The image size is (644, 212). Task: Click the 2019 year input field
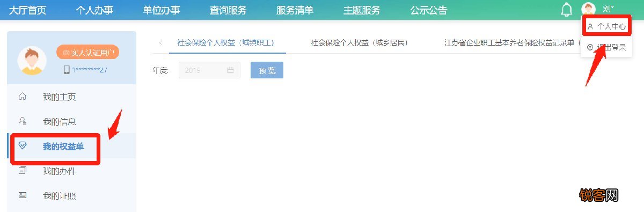click(210, 70)
